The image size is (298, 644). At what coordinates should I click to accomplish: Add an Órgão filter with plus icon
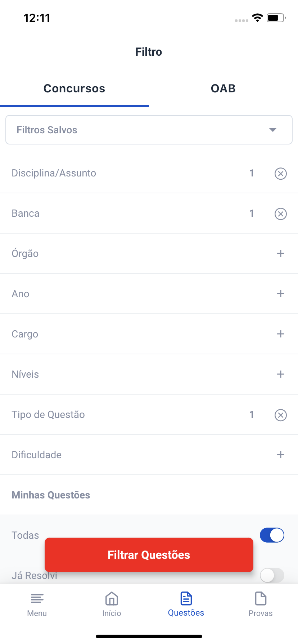click(x=280, y=253)
